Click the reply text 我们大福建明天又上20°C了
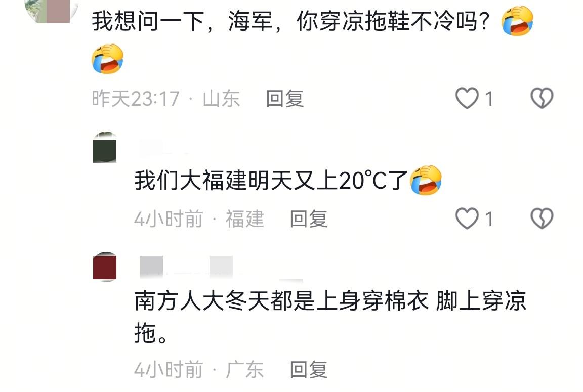The image size is (583, 392). click(x=271, y=181)
